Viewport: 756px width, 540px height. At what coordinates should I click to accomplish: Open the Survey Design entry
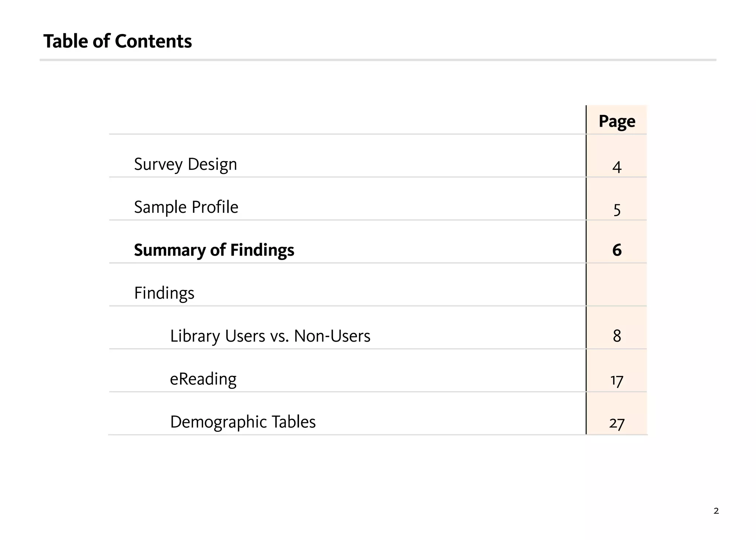[185, 164]
